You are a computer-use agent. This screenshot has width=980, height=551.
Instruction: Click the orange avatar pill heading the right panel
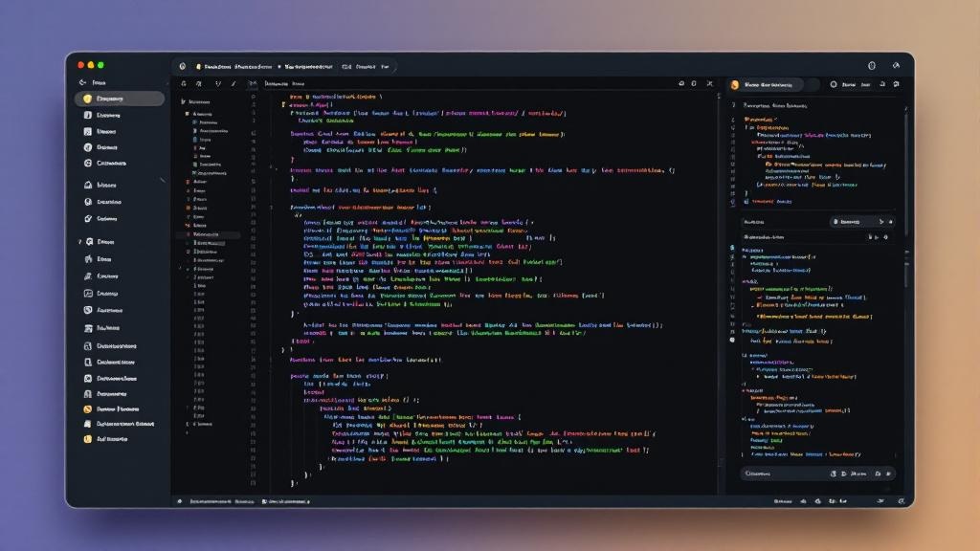coord(766,85)
